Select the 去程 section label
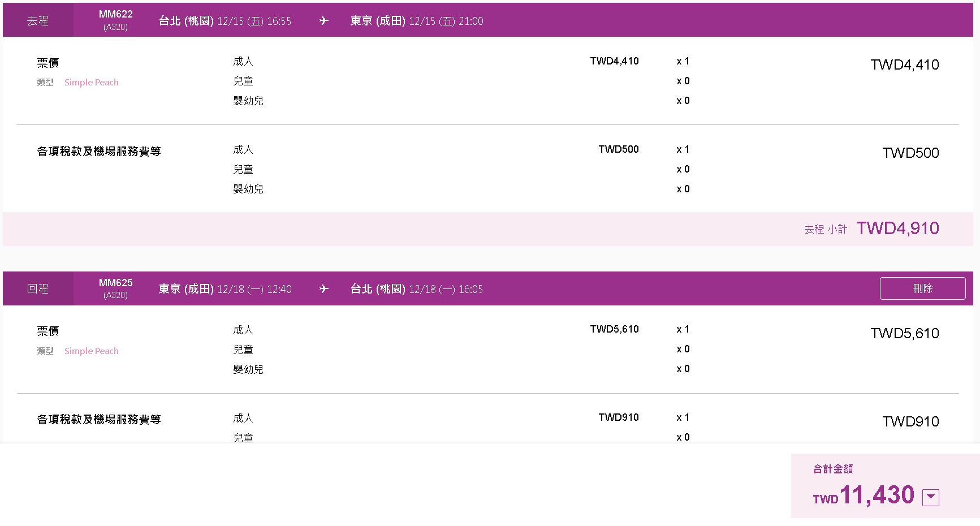 (x=38, y=21)
